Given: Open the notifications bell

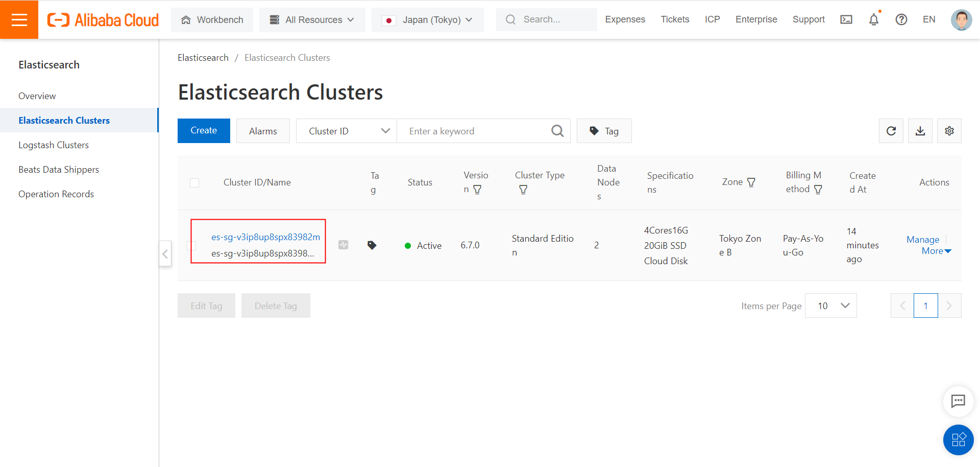Looking at the screenshot, I should point(874,19).
